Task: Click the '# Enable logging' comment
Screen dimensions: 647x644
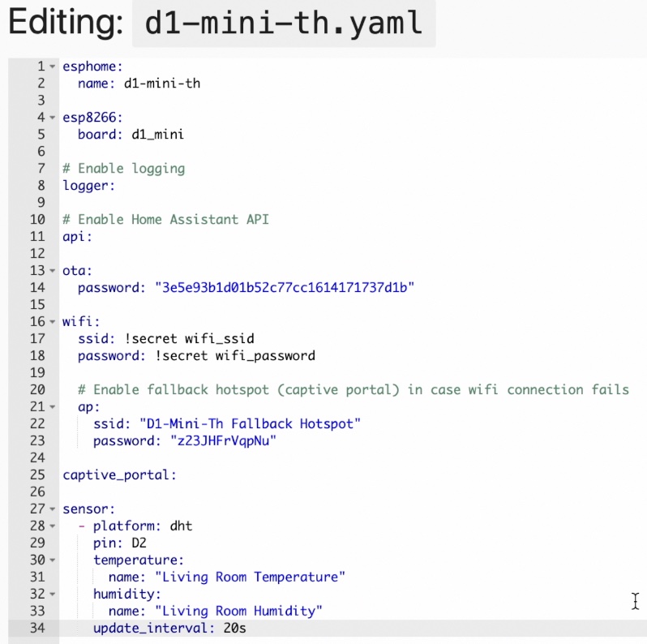Action: pyautogui.click(x=124, y=169)
